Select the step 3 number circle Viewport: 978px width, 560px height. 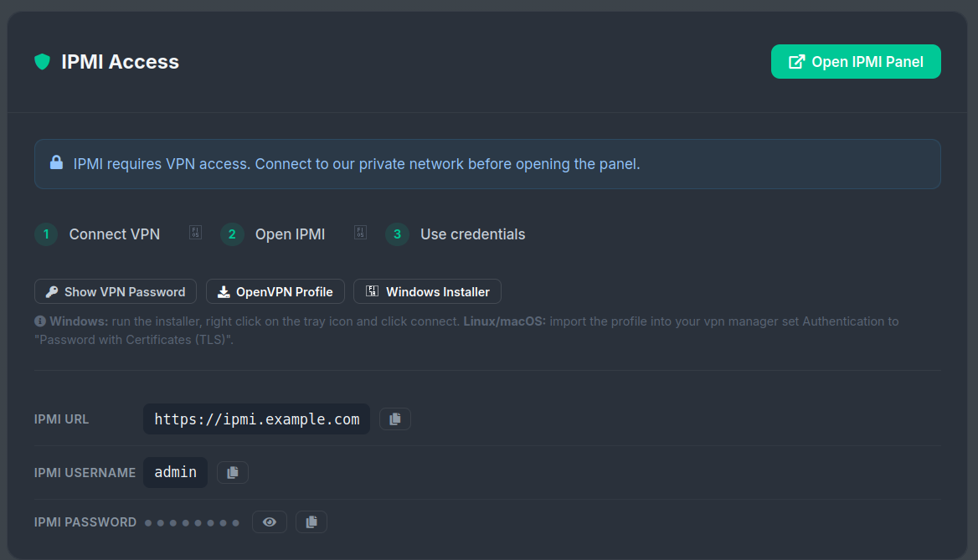coord(397,234)
